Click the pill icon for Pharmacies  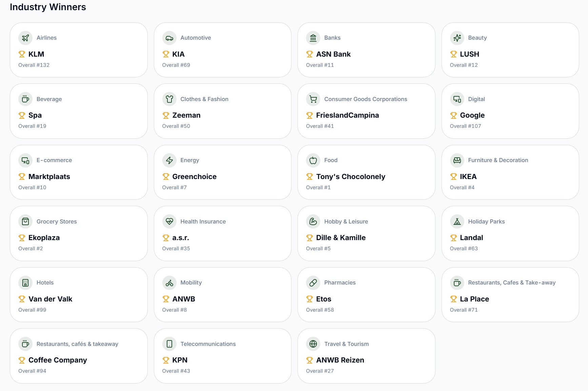pos(313,283)
